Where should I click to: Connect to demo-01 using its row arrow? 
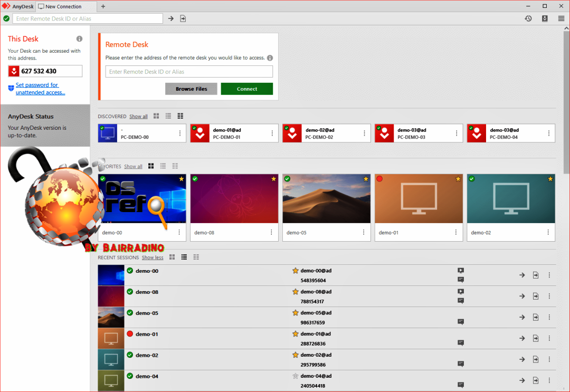522,338
